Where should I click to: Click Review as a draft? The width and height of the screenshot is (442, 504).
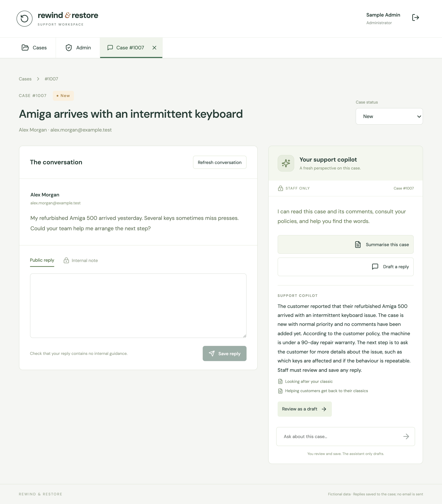[x=304, y=409]
